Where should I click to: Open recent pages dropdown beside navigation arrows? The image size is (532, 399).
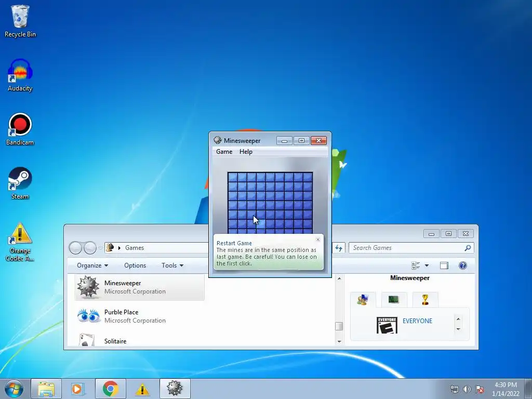[x=100, y=248]
